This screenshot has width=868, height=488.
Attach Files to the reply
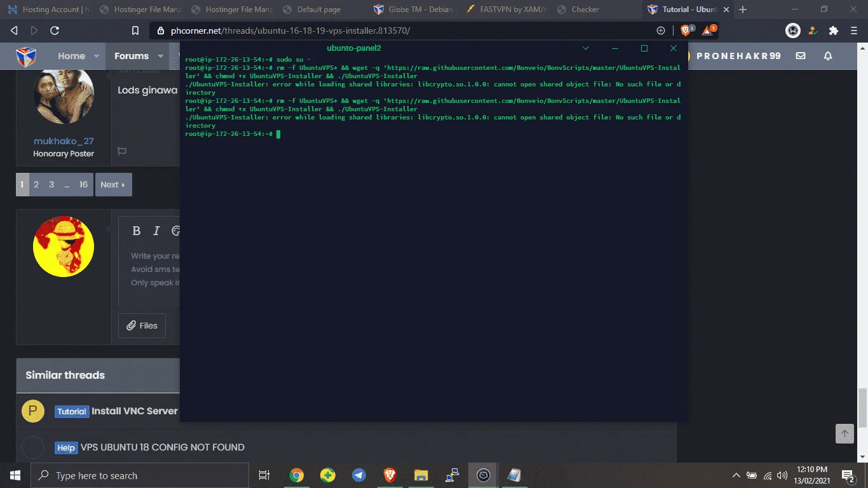point(142,325)
